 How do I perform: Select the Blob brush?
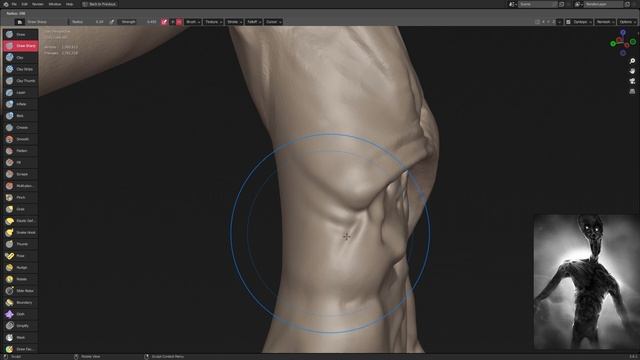(20, 116)
